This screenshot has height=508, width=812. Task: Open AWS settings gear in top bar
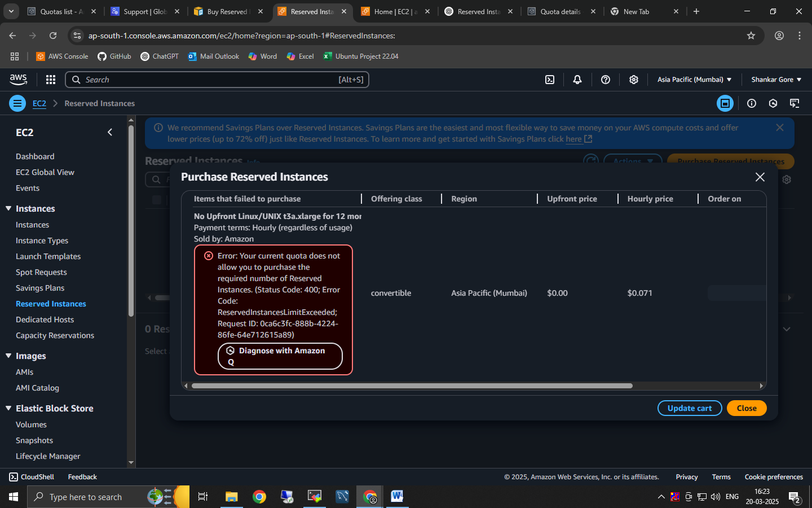point(634,80)
